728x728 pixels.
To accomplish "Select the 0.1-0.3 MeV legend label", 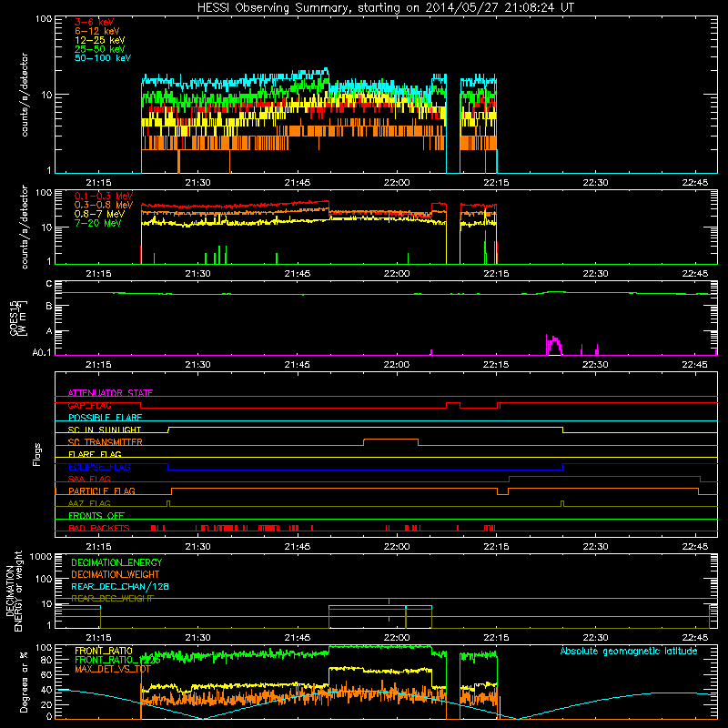I will click(104, 196).
